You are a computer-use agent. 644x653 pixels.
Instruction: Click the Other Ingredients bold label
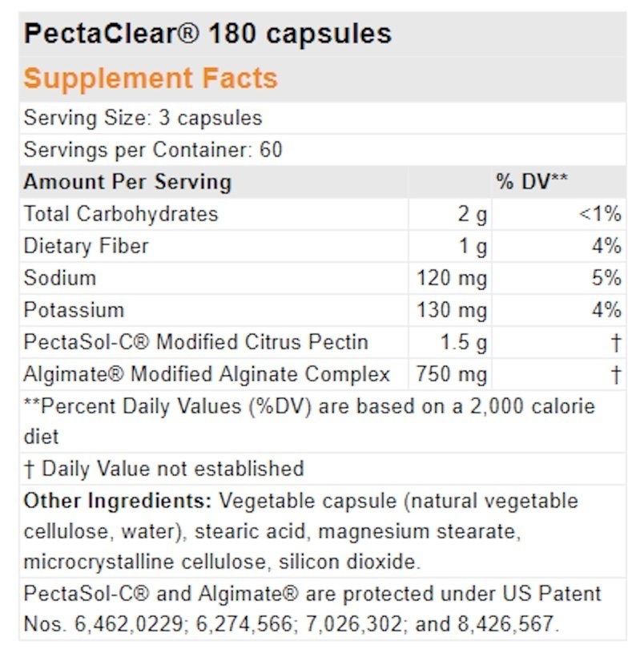(x=118, y=501)
